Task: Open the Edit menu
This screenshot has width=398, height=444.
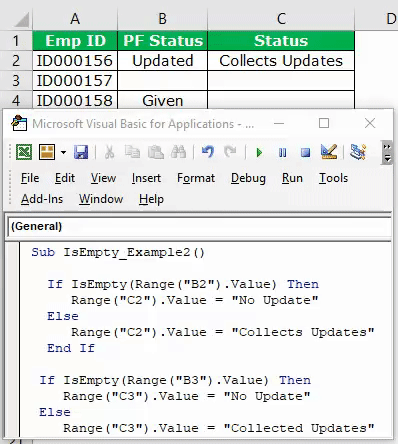Action: tap(65, 178)
